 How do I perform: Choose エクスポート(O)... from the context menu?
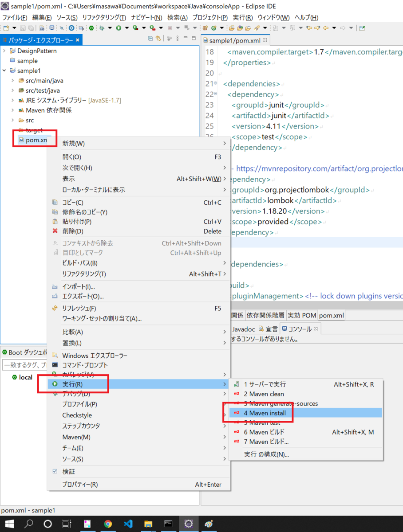[x=138, y=296]
